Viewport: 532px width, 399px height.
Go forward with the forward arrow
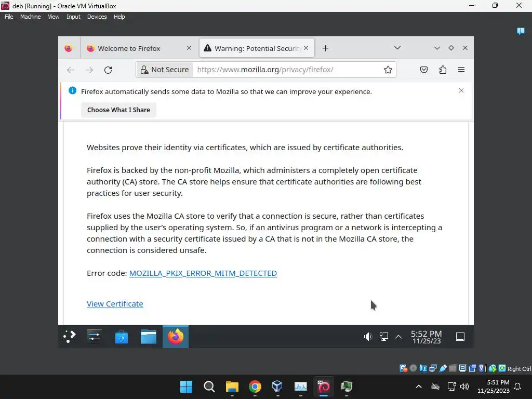89,70
